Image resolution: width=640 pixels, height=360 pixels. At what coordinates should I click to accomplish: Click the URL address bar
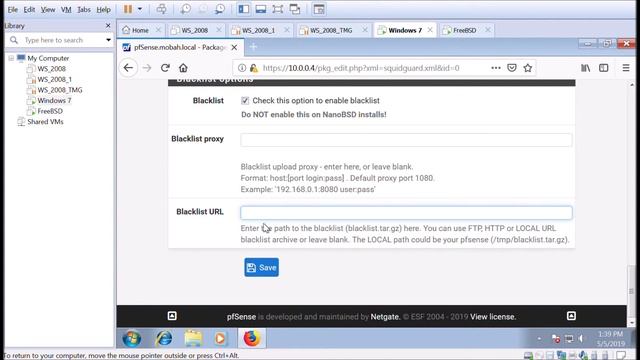pos(361,68)
